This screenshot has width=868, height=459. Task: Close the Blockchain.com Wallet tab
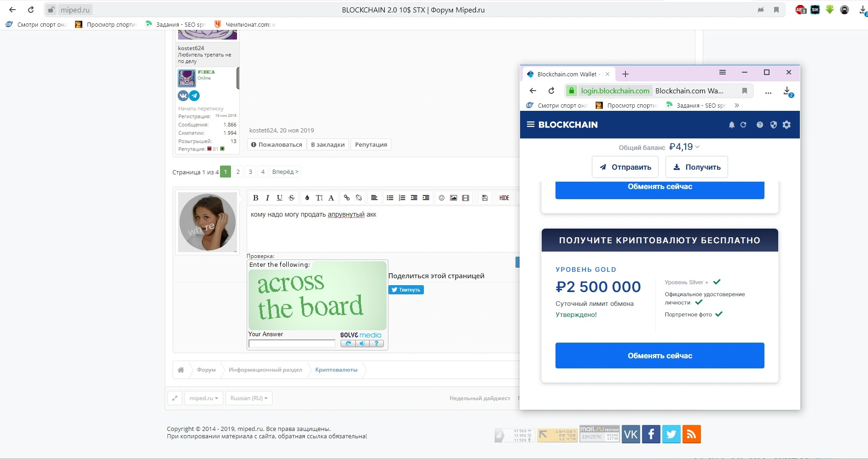coord(608,74)
